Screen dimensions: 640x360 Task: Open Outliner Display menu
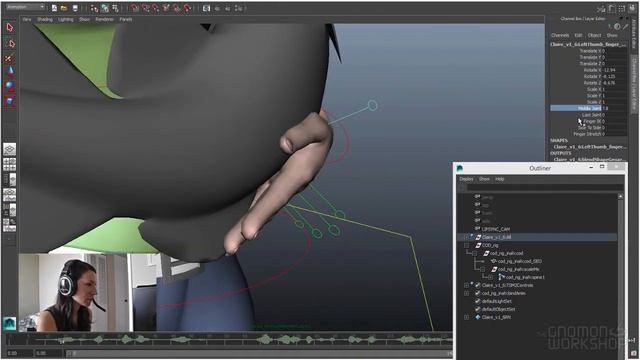tap(466, 179)
